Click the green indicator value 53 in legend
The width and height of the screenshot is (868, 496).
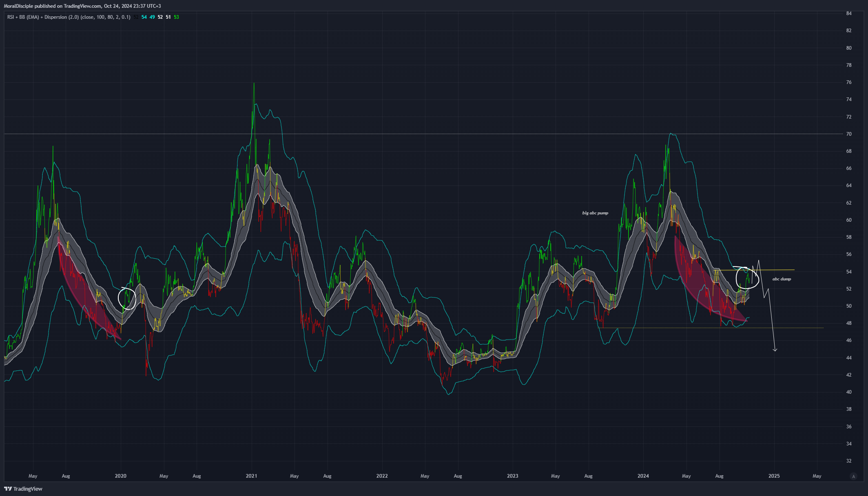tap(176, 17)
